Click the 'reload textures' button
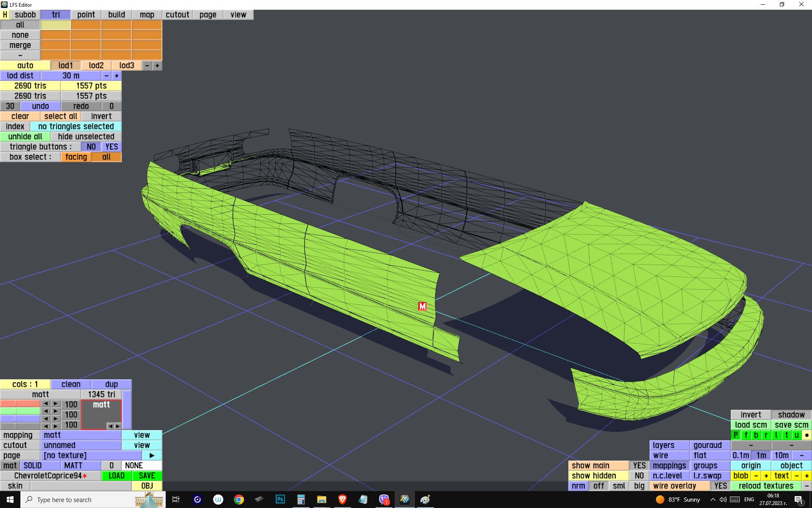 click(765, 486)
